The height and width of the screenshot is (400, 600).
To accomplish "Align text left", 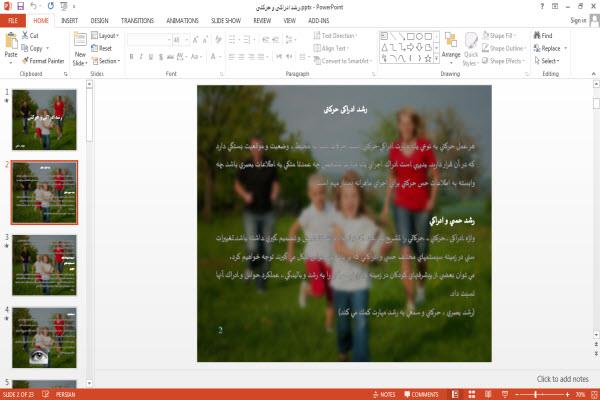I will coord(232,57).
